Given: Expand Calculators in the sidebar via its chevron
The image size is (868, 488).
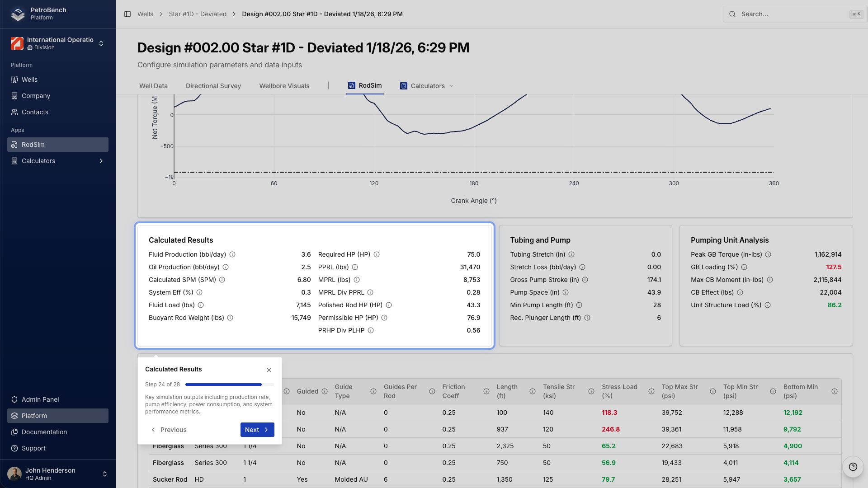Looking at the screenshot, I should click(101, 161).
